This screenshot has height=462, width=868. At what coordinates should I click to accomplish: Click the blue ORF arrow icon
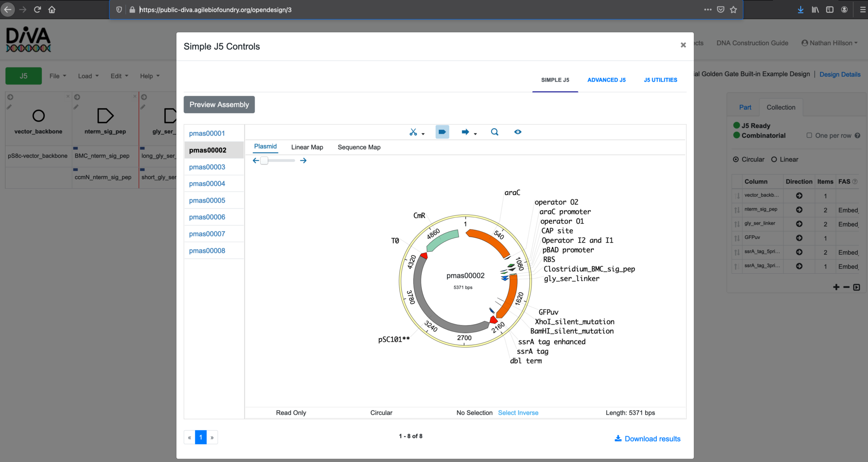tap(465, 132)
